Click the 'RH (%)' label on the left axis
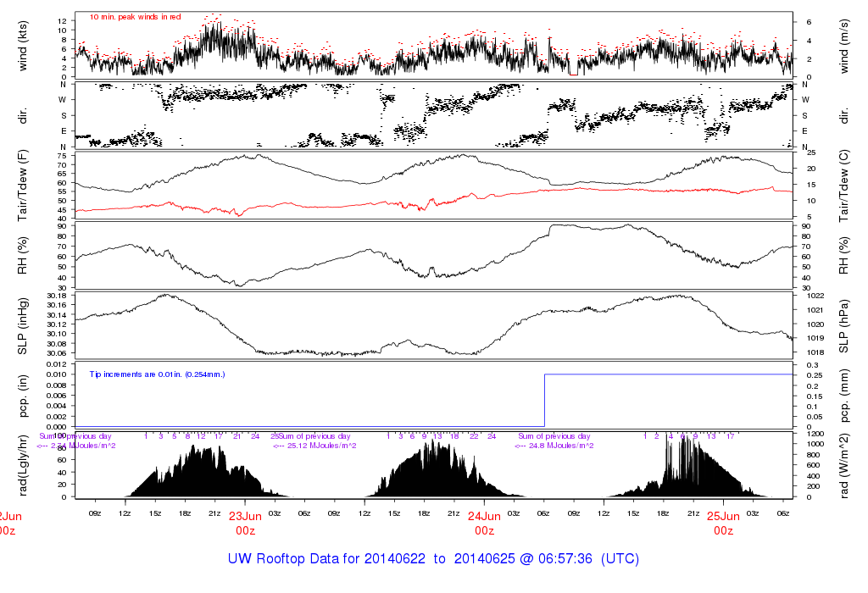Screen dimensions: 868x593 [x=22, y=255]
